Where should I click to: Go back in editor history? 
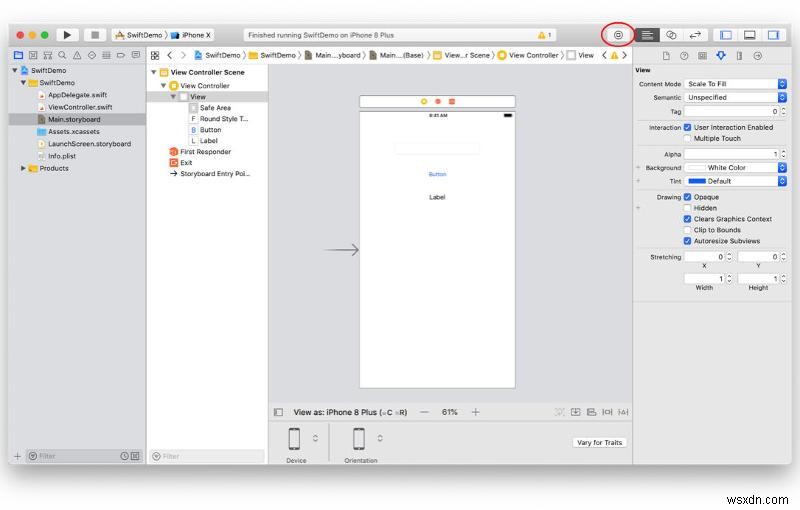169,55
